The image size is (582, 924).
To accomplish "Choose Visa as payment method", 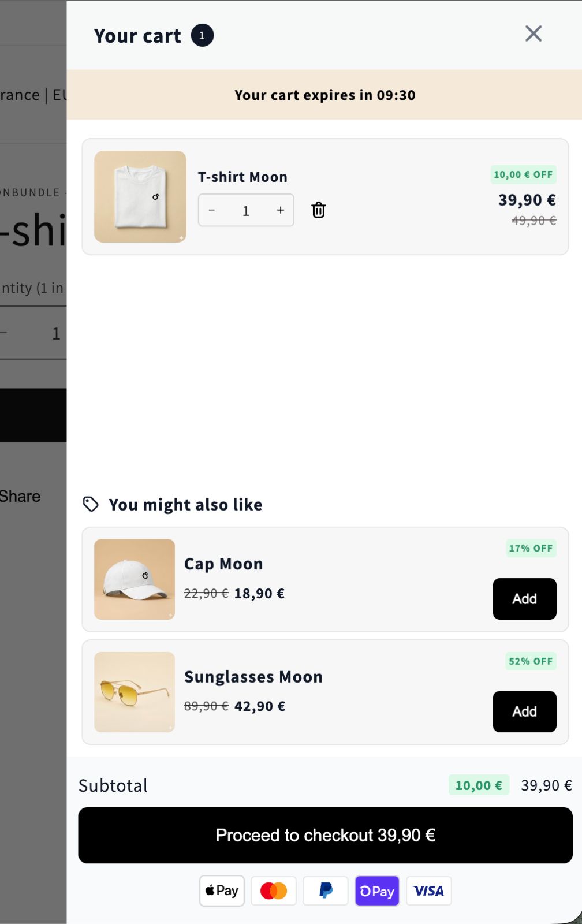I will tap(428, 891).
